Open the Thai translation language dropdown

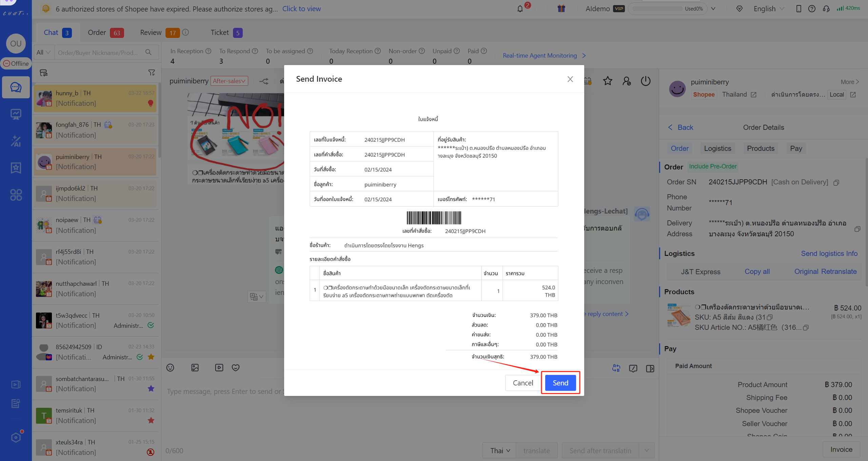coord(499,450)
